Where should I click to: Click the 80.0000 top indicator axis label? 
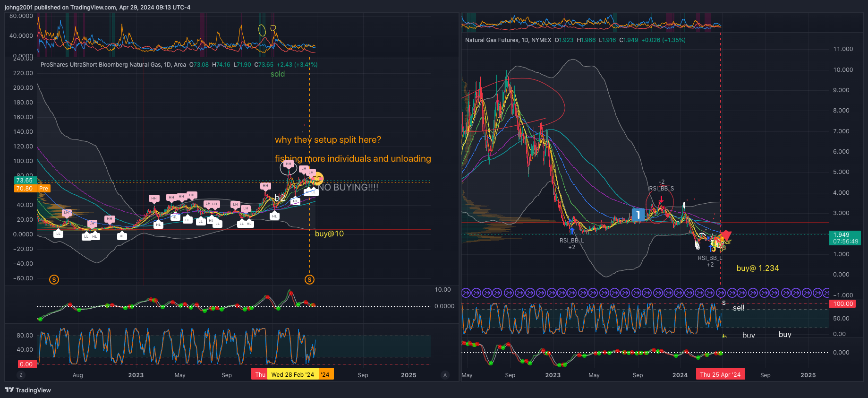pyautogui.click(x=21, y=16)
